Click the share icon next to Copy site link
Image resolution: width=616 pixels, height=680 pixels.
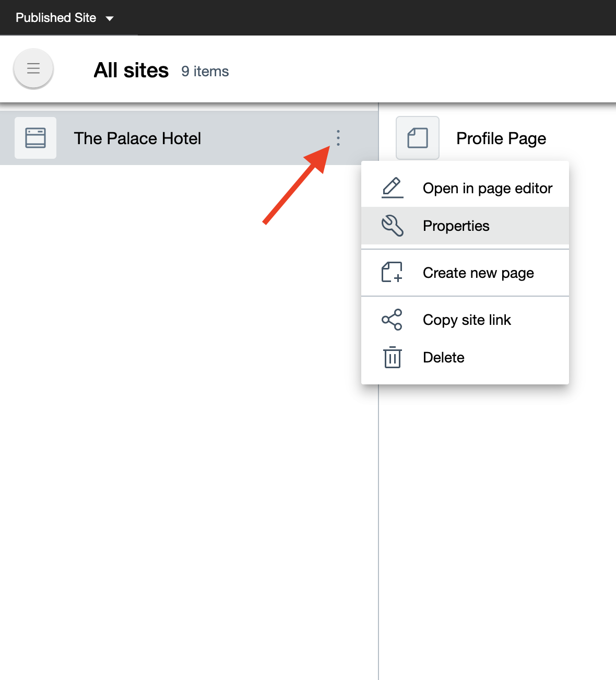coord(392,319)
